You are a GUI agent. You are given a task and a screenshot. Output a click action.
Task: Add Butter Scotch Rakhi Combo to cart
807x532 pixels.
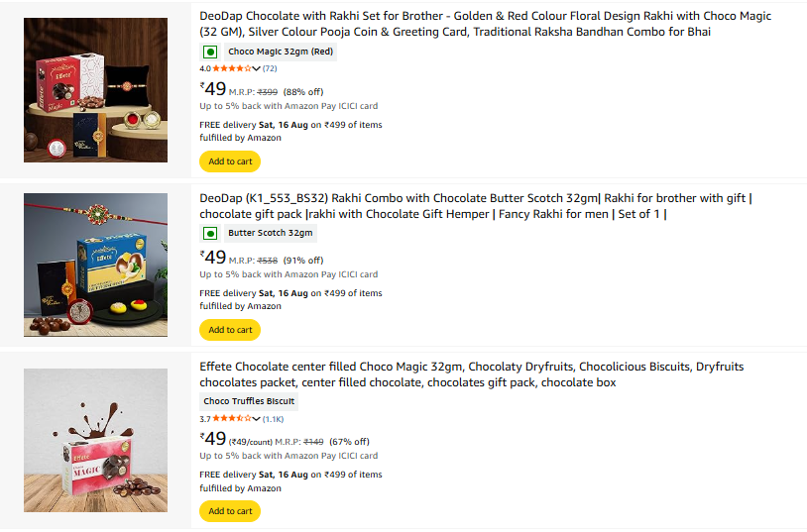tap(230, 330)
